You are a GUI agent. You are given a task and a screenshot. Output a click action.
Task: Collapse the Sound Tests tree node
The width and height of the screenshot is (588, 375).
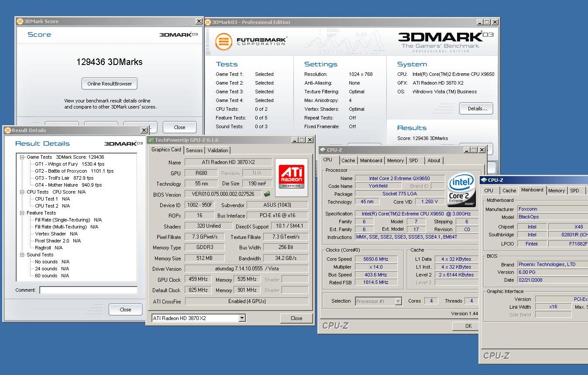22,255
